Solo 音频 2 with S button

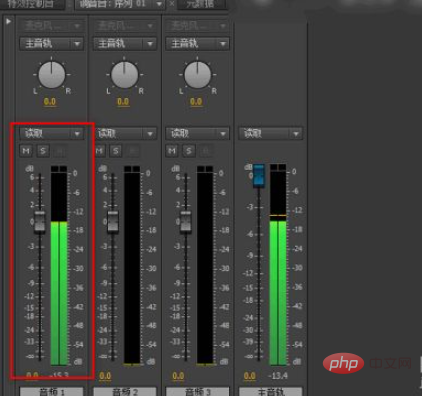click(x=116, y=151)
